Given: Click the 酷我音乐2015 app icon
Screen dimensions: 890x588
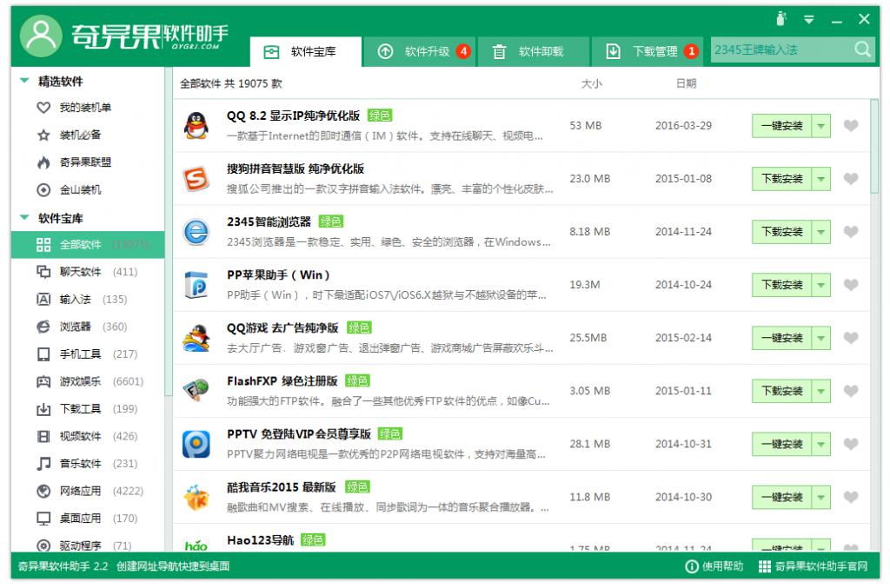Looking at the screenshot, I should [196, 498].
